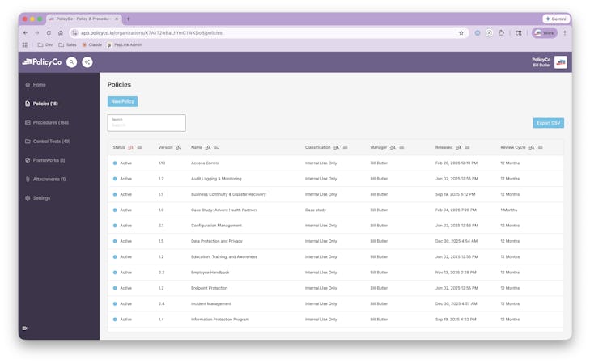
Task: Focus the policies Search input field
Action: point(146,123)
